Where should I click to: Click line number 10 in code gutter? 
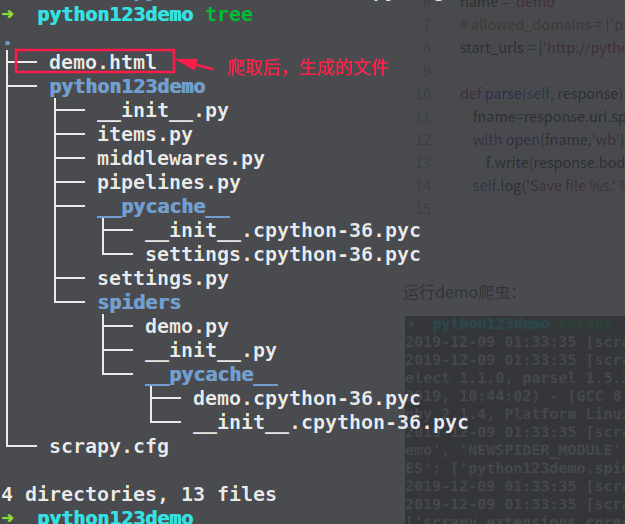[423, 94]
